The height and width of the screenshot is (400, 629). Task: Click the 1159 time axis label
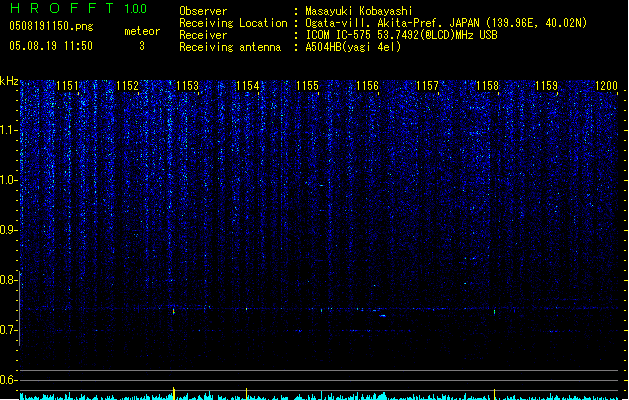[x=546, y=85]
